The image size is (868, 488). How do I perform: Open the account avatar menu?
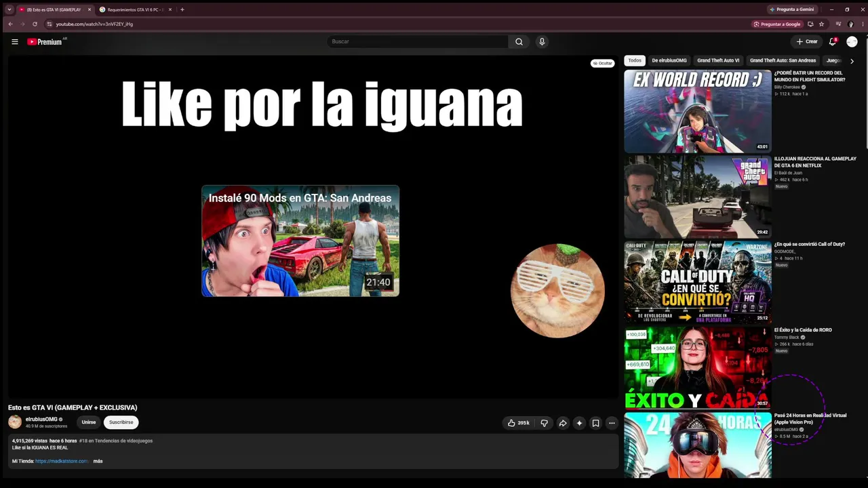(852, 42)
